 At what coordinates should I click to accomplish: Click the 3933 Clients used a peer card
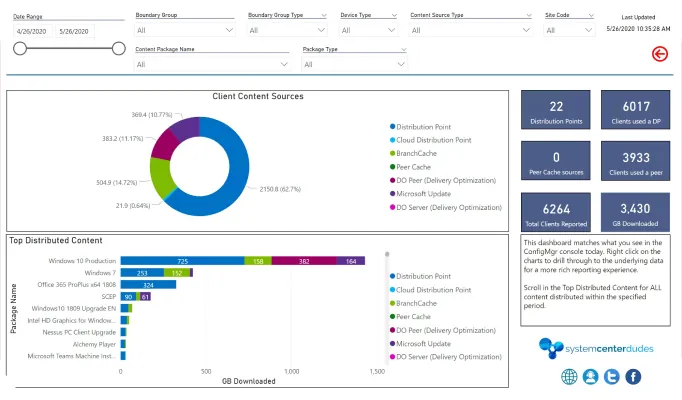click(635, 160)
